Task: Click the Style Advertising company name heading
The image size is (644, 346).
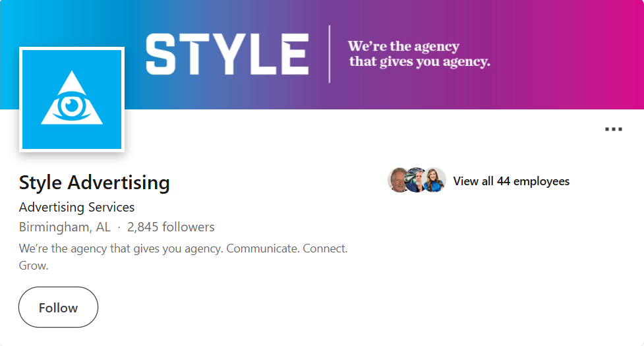Action: coord(94,183)
